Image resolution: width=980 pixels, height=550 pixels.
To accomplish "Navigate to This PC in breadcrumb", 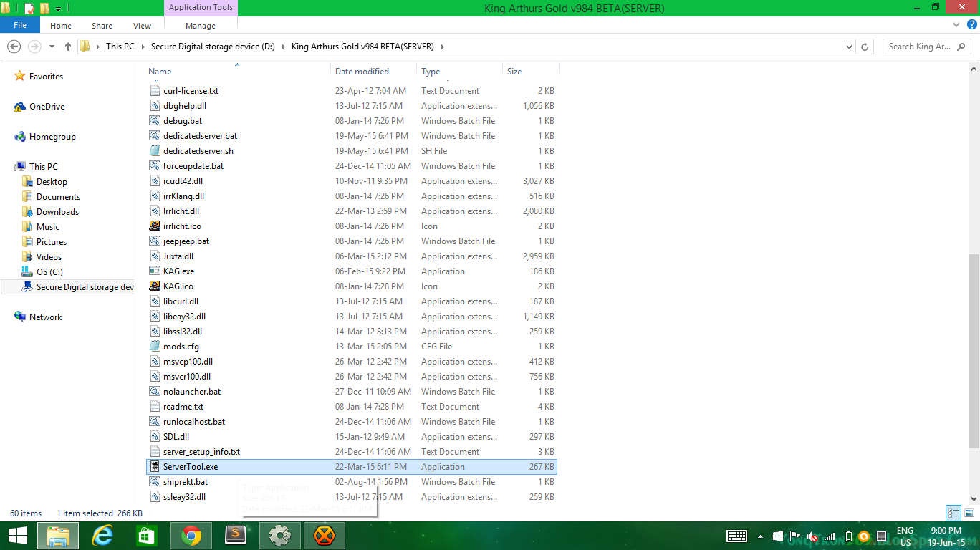I will (120, 47).
